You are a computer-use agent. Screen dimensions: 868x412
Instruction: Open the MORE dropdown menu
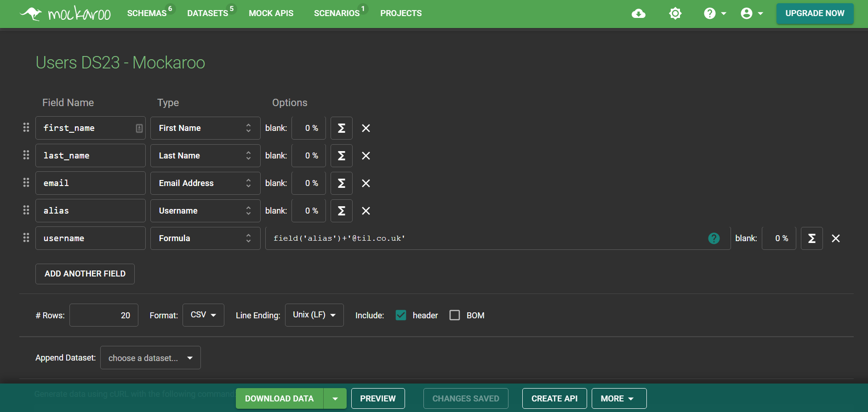pyautogui.click(x=619, y=399)
